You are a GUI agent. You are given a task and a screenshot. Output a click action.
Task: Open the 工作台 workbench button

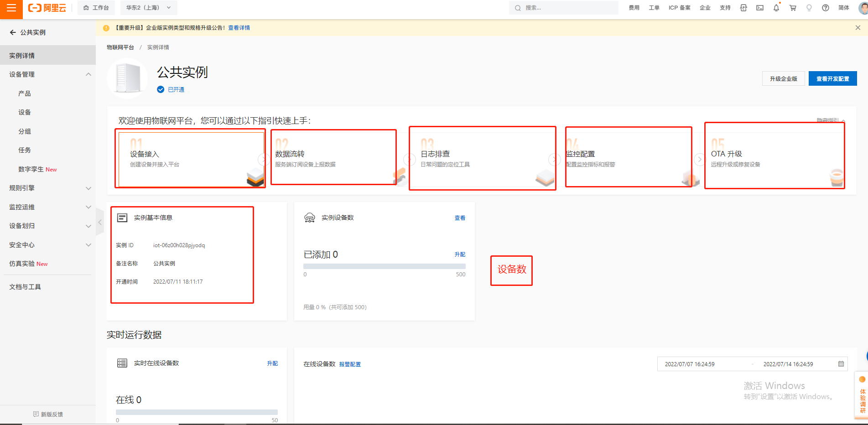[96, 8]
